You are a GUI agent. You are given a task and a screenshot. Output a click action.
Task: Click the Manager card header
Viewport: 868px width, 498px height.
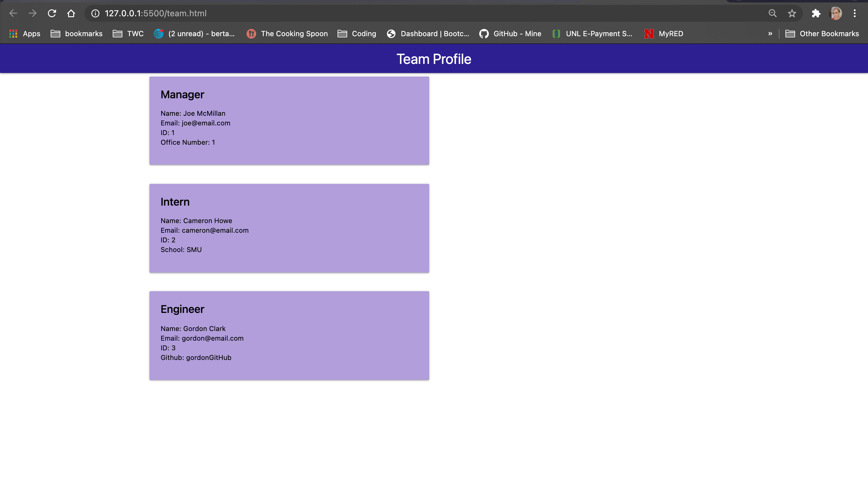tap(182, 94)
